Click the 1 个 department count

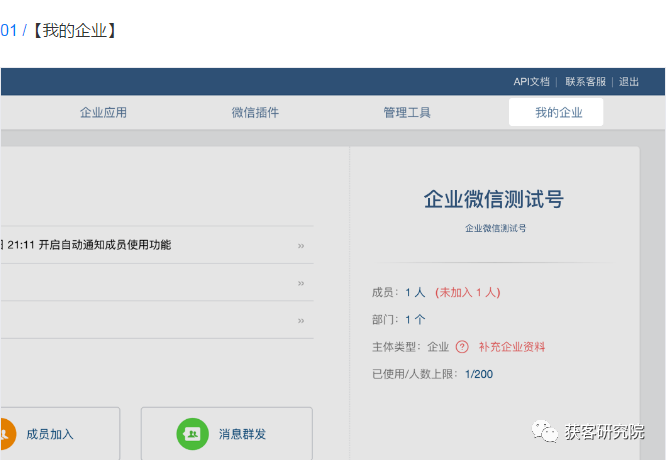click(415, 320)
